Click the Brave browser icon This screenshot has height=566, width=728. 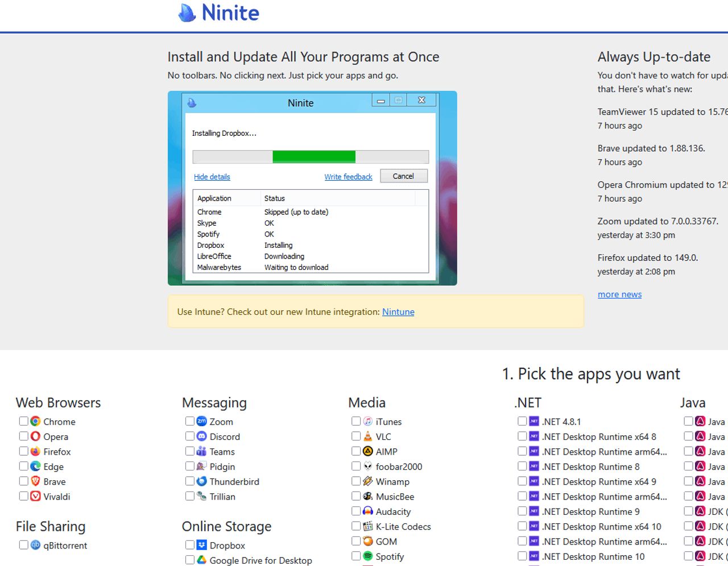[x=35, y=481]
